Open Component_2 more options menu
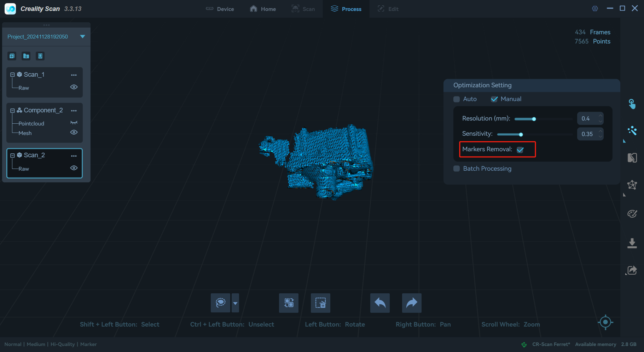 click(x=74, y=111)
